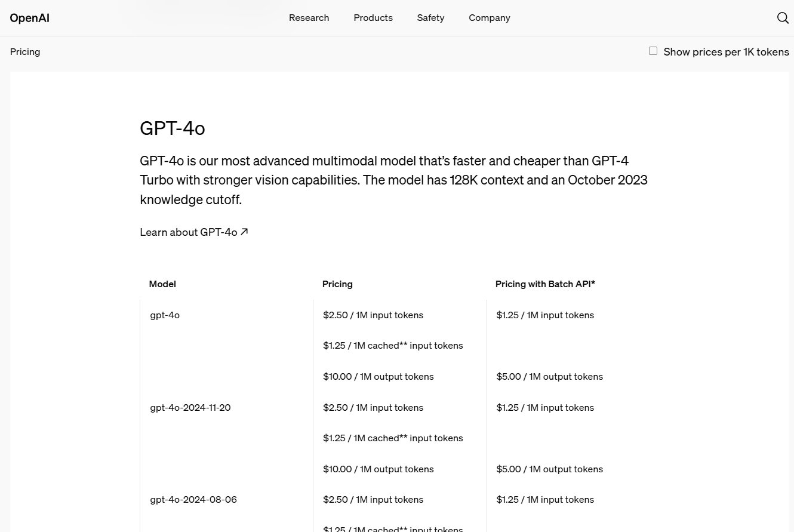Click gpt-4o-2024-08-06 batch input tokens price
The image size is (794, 532).
click(x=545, y=500)
